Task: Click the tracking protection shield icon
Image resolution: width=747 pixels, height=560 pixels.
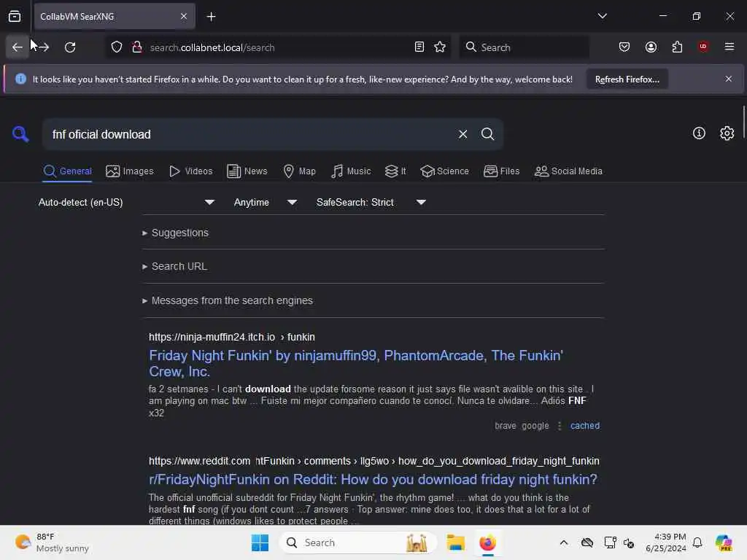Action: [117, 47]
